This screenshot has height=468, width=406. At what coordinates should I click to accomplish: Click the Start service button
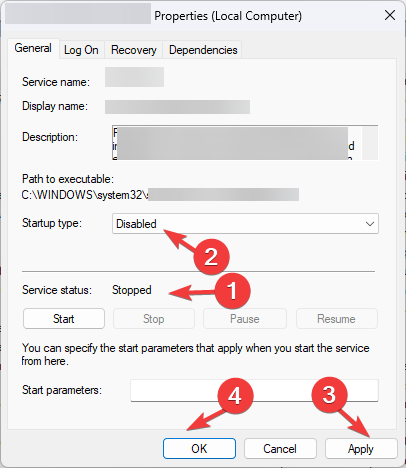click(x=64, y=319)
